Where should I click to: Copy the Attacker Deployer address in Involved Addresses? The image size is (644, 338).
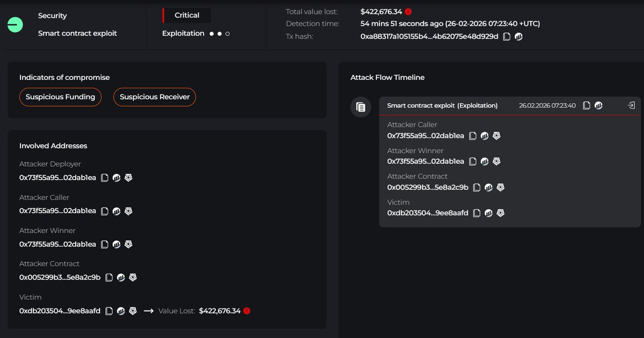[x=105, y=178]
